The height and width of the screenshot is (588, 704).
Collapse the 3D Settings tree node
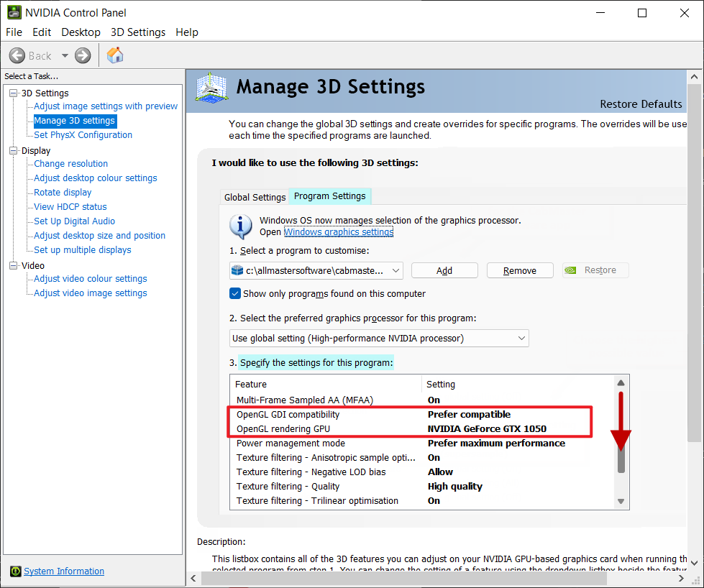(13, 93)
